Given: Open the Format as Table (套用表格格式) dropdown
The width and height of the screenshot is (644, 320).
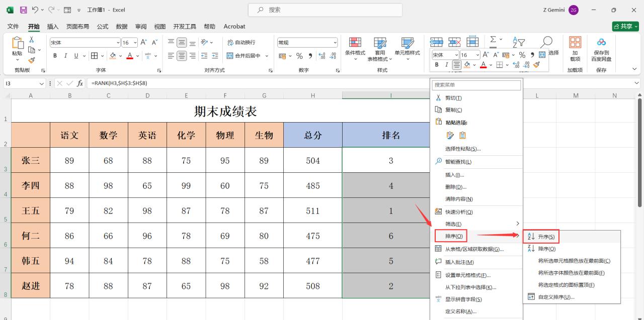Looking at the screenshot, I should click(x=380, y=49).
